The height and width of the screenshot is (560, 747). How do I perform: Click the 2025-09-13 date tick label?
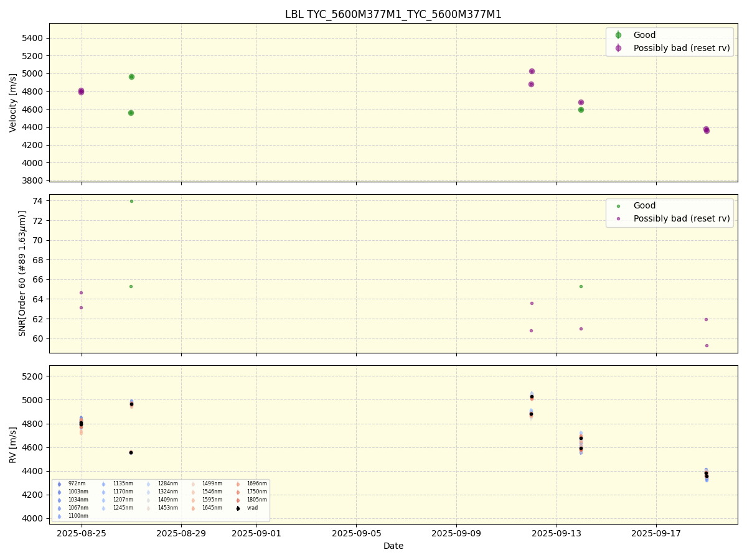click(x=556, y=533)
